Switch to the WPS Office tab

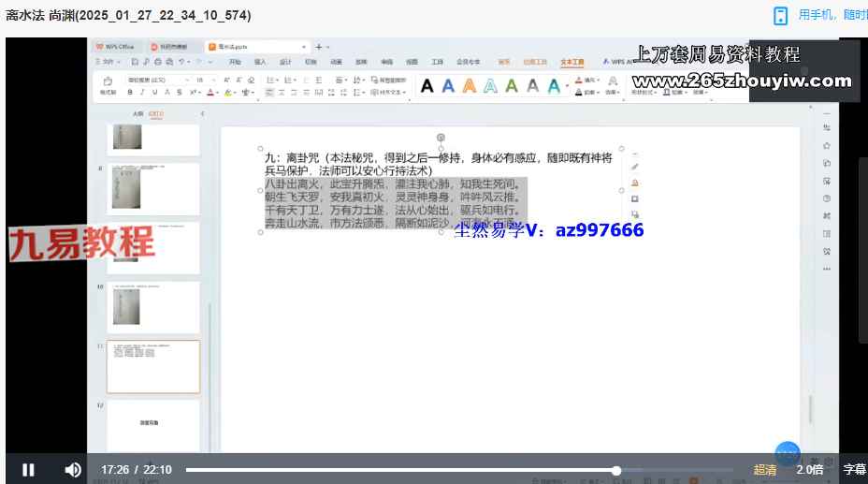pos(115,46)
